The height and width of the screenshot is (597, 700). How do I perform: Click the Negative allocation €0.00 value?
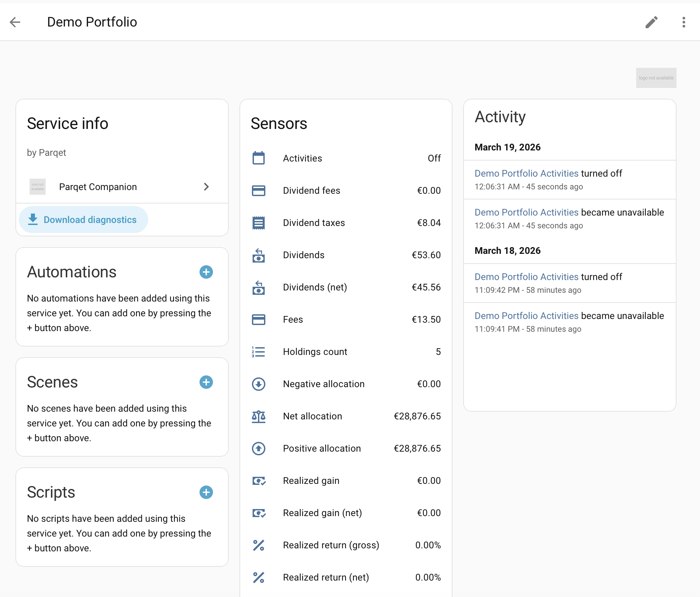tap(428, 384)
